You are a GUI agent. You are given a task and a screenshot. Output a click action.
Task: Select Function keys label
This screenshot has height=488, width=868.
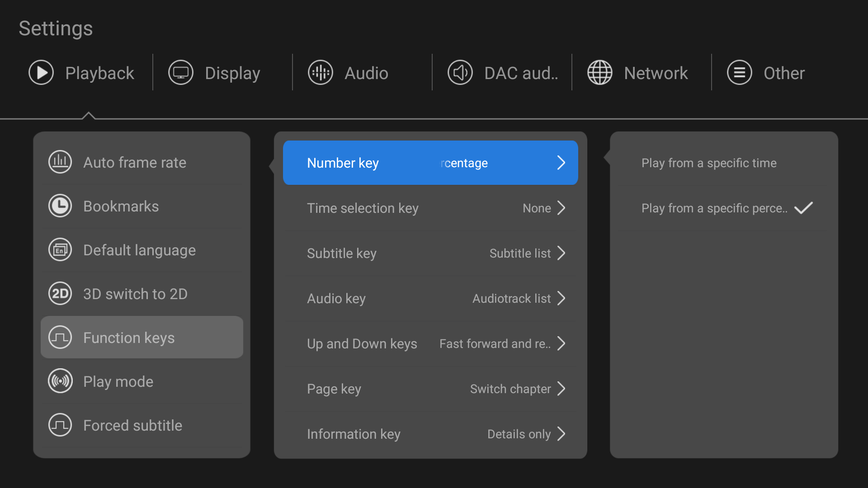[x=129, y=338]
